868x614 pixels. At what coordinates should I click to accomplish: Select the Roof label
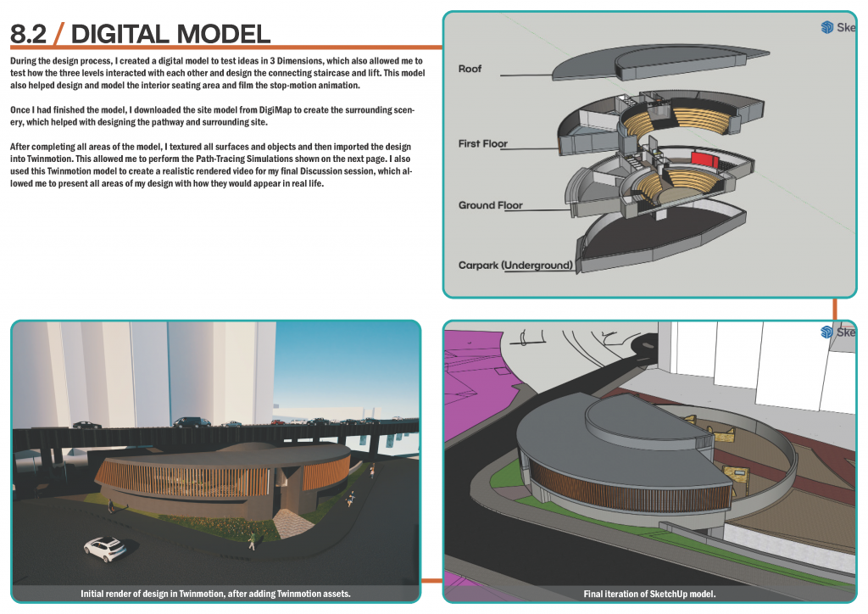click(x=470, y=69)
